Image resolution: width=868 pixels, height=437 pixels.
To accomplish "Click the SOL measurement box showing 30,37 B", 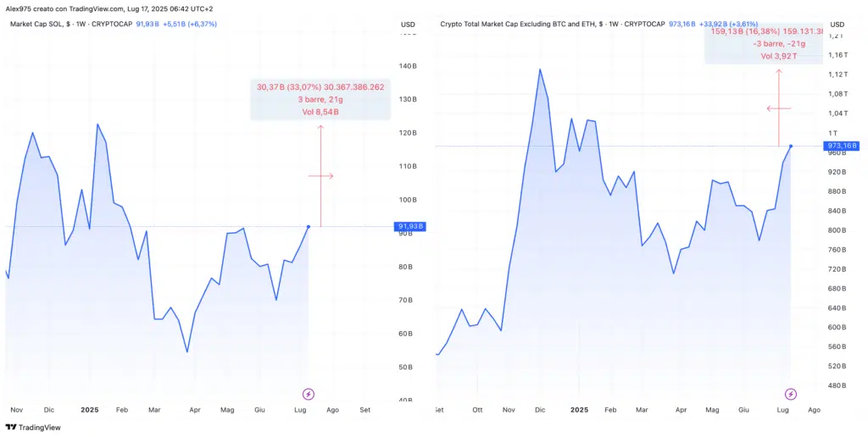I will 320,98.
